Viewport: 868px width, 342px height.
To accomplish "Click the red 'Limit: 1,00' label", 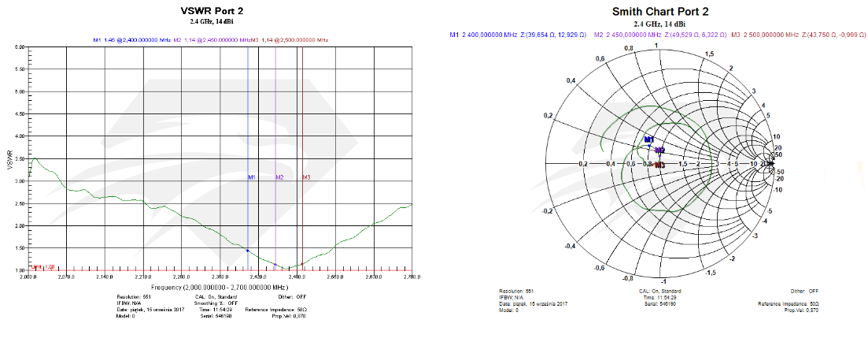I will [42, 267].
